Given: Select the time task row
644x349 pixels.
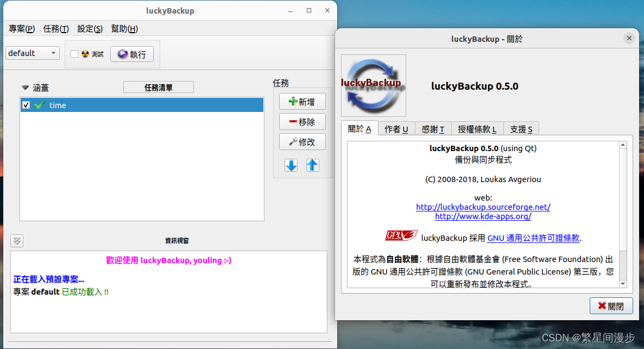Looking at the screenshot, I should (x=142, y=105).
